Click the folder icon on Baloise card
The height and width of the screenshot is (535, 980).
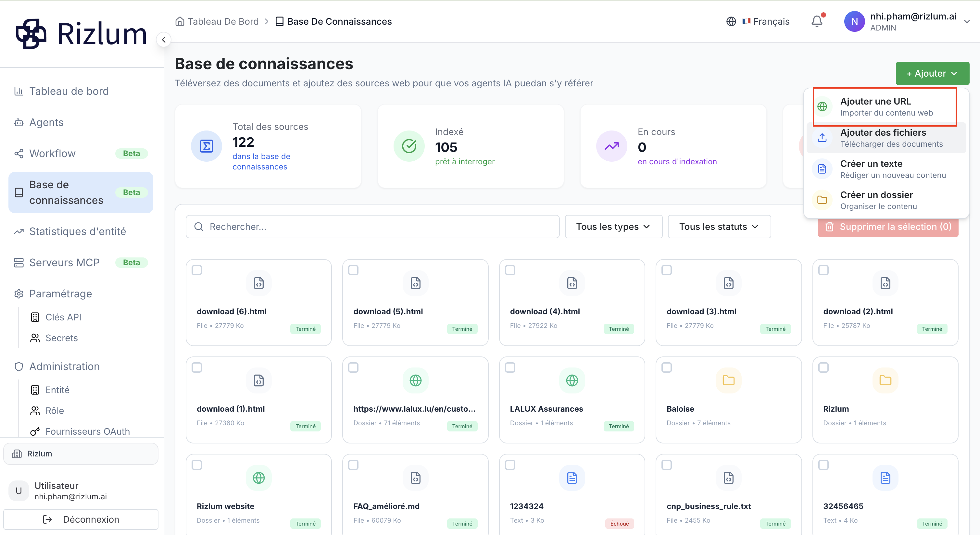pyautogui.click(x=728, y=380)
